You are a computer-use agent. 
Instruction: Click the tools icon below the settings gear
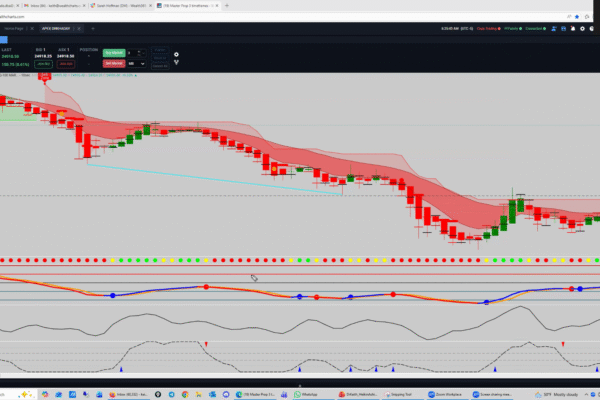(176, 64)
